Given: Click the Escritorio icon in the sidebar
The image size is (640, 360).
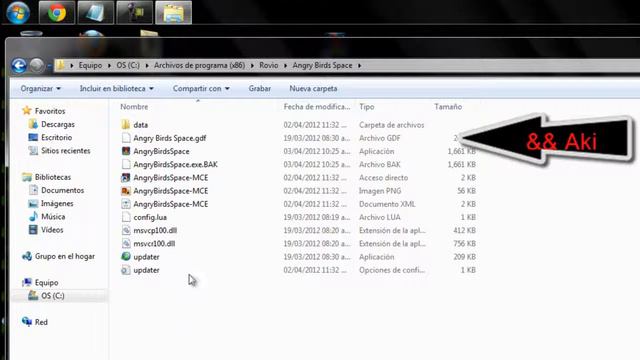Looking at the screenshot, I should tap(33, 137).
